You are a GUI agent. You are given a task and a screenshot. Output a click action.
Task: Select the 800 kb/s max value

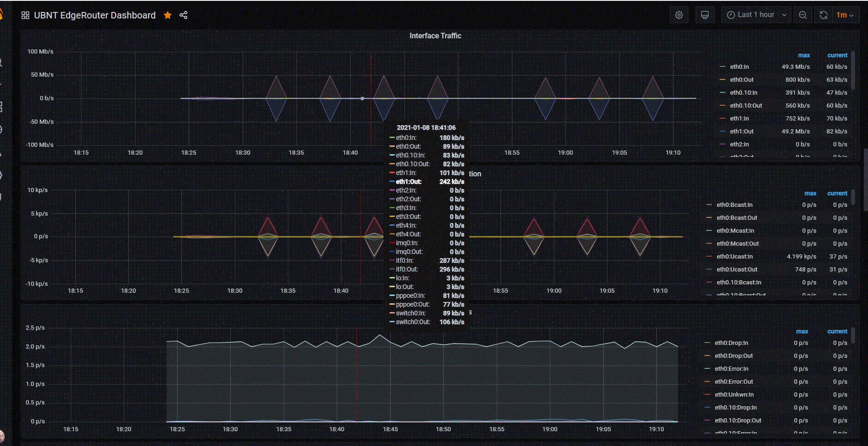point(798,79)
